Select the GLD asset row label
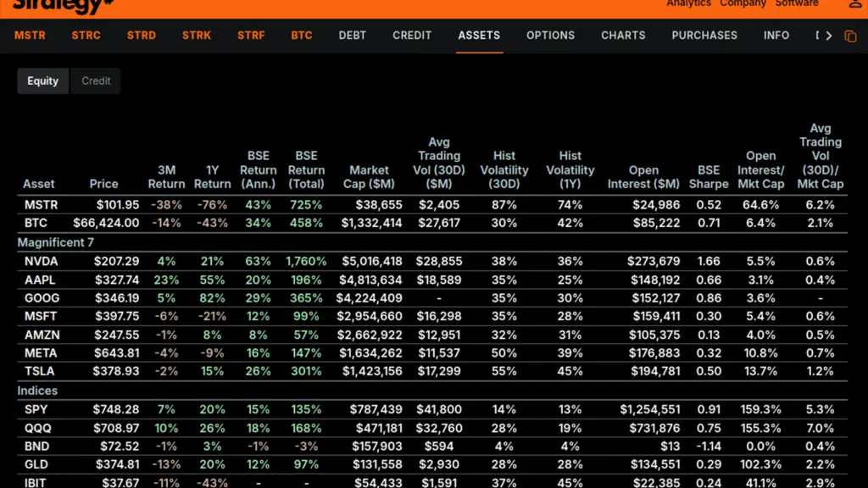Screen dimensions: 868x488 [36, 465]
